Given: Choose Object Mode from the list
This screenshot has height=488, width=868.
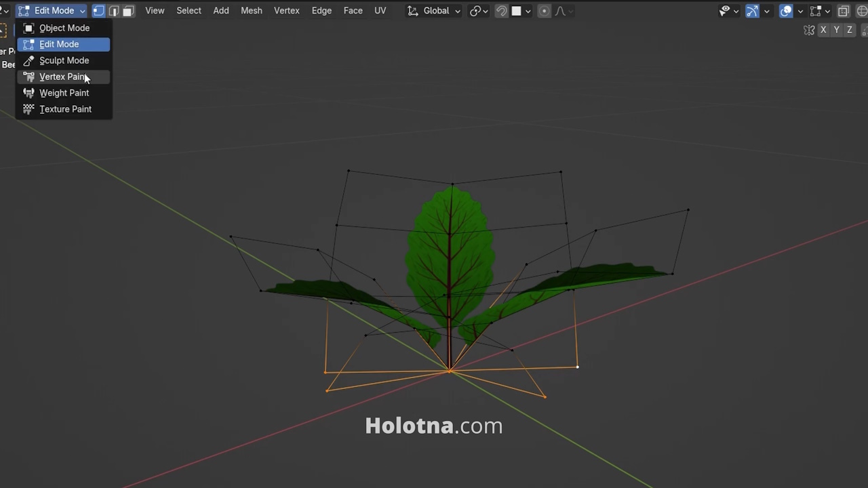Looking at the screenshot, I should (x=64, y=28).
